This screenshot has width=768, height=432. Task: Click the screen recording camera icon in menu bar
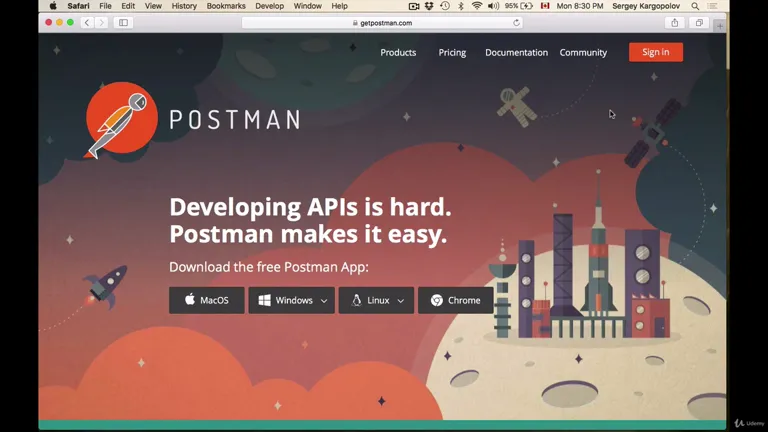(414, 6)
